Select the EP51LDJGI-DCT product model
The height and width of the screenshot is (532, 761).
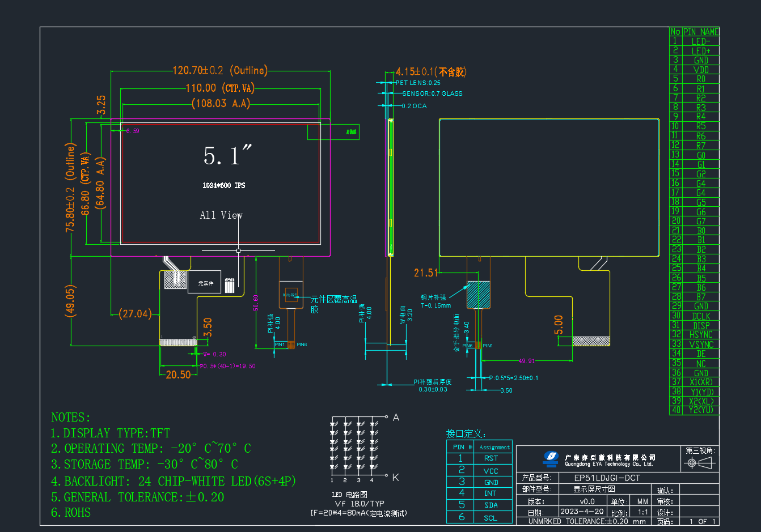coord(607,478)
